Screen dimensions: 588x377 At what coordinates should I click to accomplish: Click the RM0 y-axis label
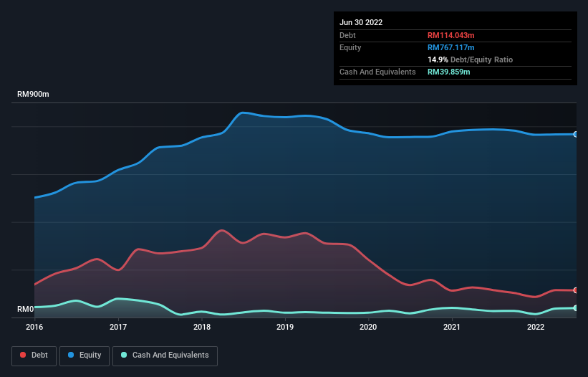(x=26, y=309)
